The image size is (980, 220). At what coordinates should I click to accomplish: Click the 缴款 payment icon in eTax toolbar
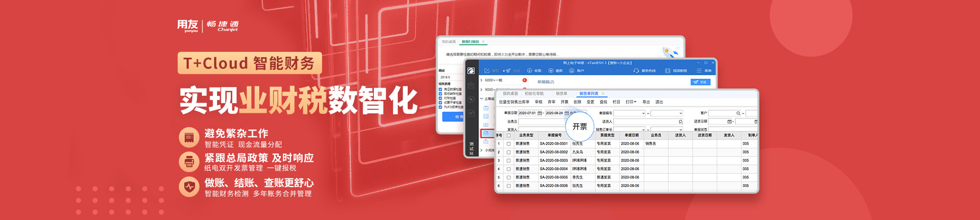coord(551,71)
